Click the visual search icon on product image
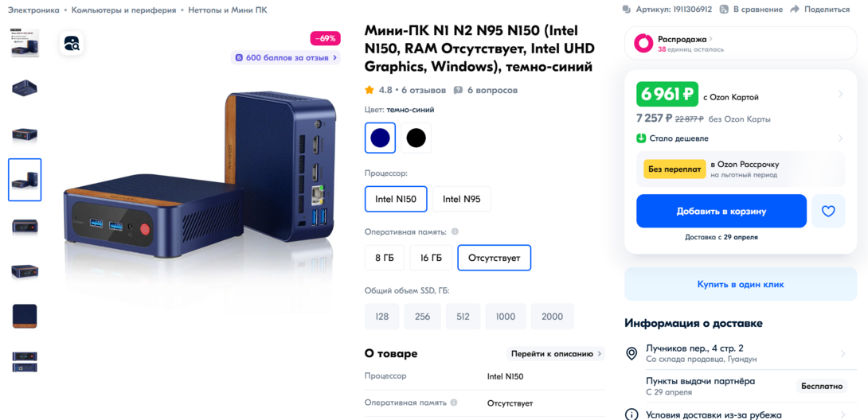 pyautogui.click(x=72, y=44)
